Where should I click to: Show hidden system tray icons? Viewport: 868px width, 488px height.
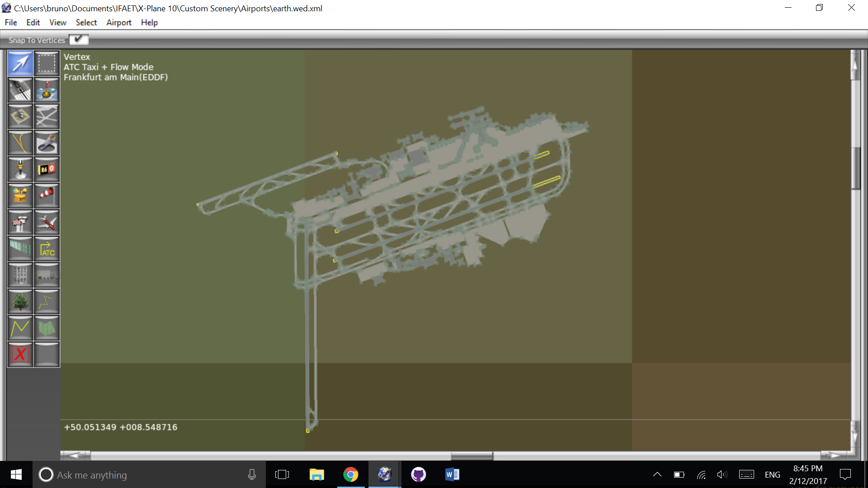(657, 474)
